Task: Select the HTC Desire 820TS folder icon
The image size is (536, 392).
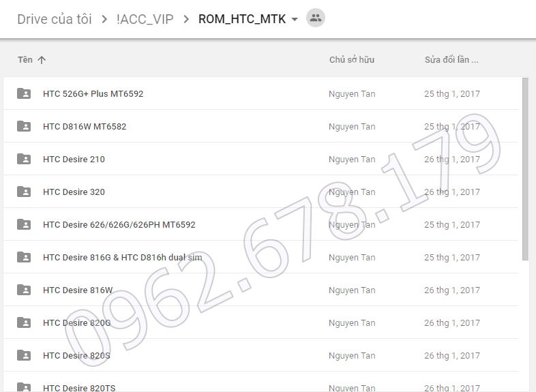Action: pos(24,387)
